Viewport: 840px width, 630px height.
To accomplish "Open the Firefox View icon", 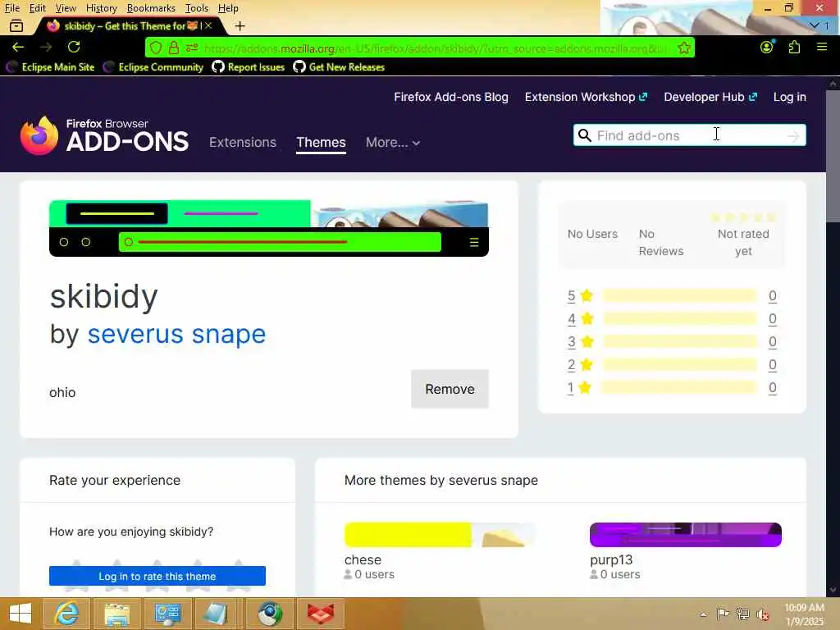I will (16, 25).
